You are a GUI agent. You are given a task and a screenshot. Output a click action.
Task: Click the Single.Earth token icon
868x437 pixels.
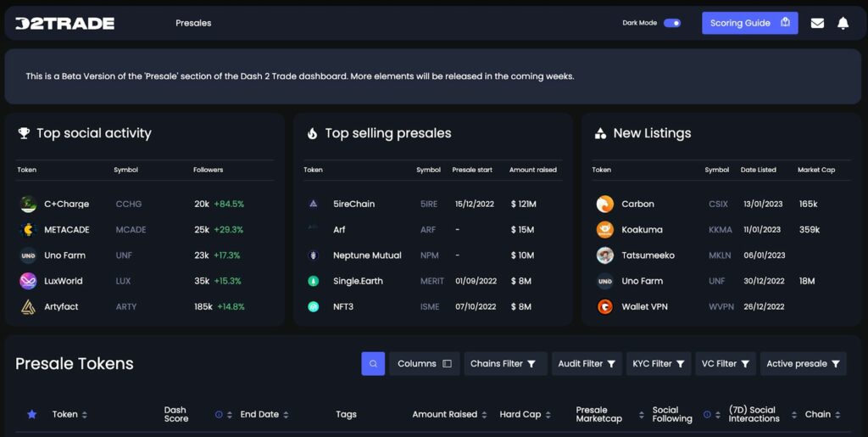pyautogui.click(x=314, y=281)
